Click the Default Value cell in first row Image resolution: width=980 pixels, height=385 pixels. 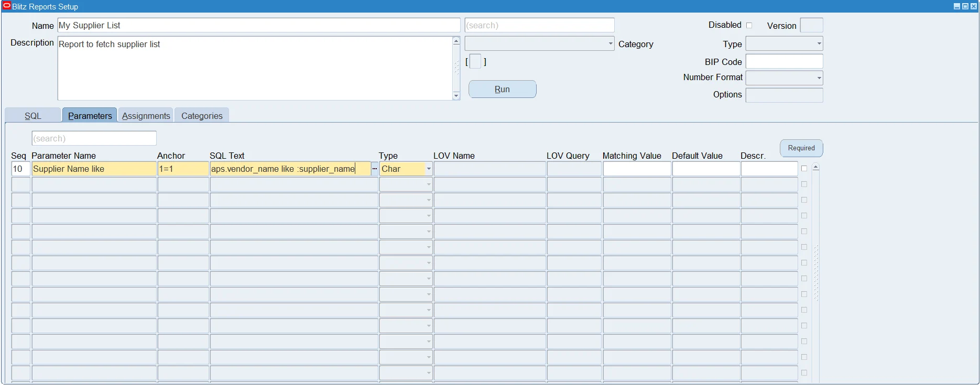coord(706,169)
